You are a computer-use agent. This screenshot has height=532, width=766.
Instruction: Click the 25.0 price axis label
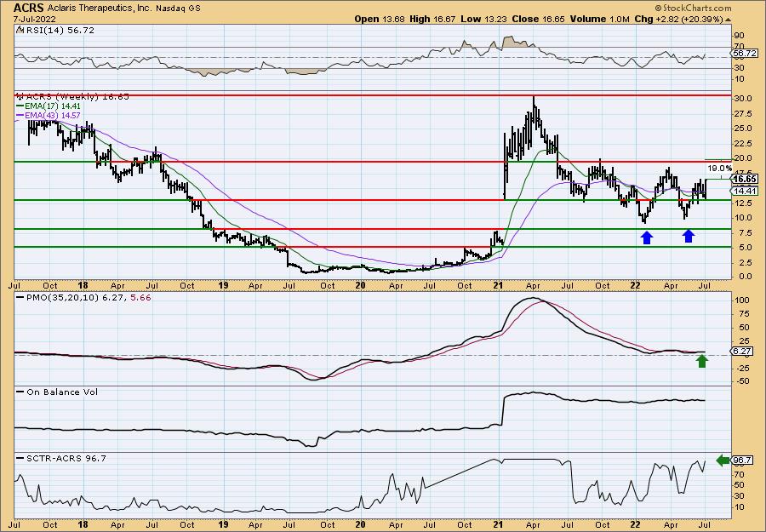click(x=742, y=128)
